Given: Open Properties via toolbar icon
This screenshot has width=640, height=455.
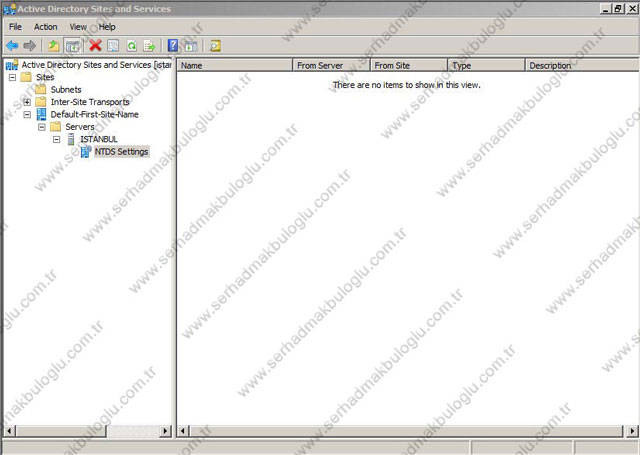Looking at the screenshot, I should [x=113, y=46].
